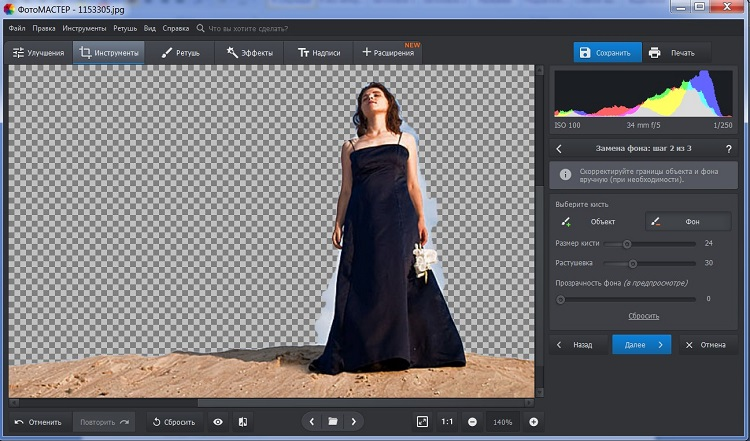Click the info icon in the hint box
Screen dimensions: 750x441
coord(565,175)
